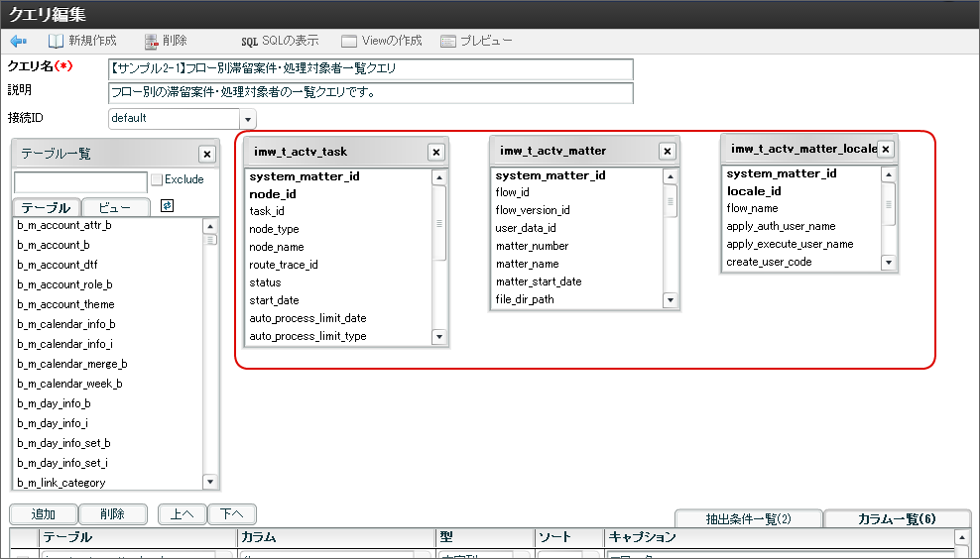Viewport: 980px width, 559px height.
Task: Select b_m_account_role_b in table list
Action: pos(65,284)
